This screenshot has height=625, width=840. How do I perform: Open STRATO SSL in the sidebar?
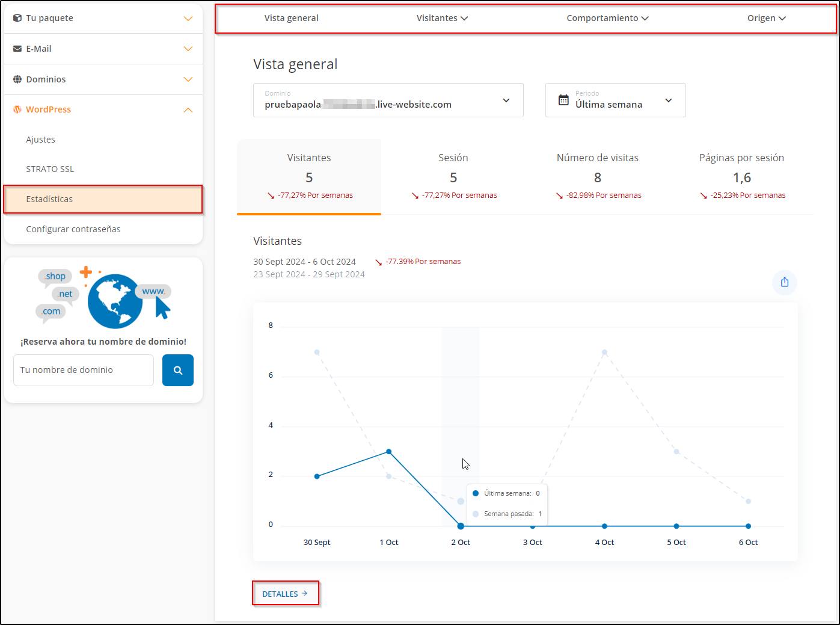point(50,169)
